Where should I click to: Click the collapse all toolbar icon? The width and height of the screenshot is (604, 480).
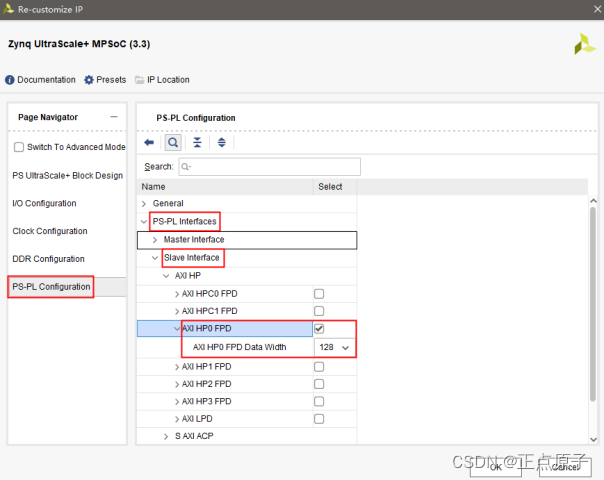tap(197, 143)
